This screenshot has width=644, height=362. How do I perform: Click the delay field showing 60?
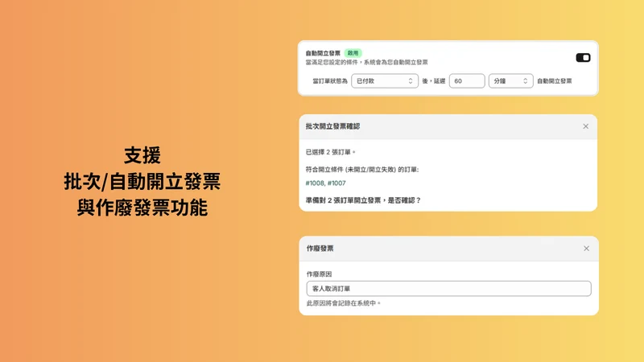467,81
